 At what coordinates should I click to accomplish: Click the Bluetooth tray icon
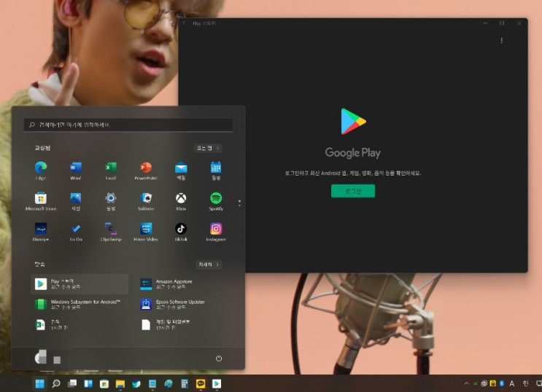(x=502, y=383)
